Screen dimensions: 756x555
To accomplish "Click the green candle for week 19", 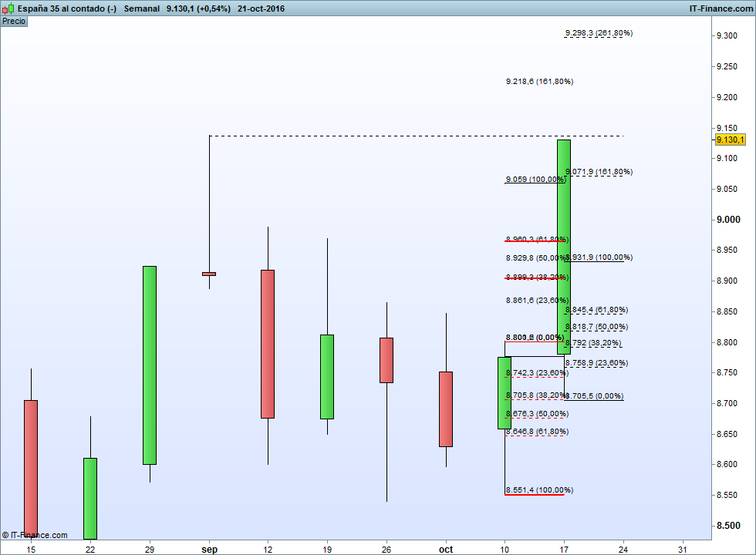I will (327, 377).
